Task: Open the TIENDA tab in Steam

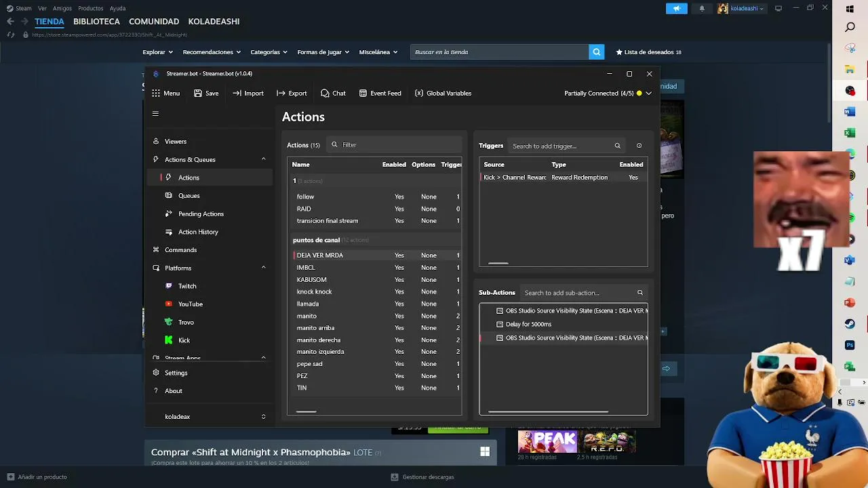Action: coord(50,22)
